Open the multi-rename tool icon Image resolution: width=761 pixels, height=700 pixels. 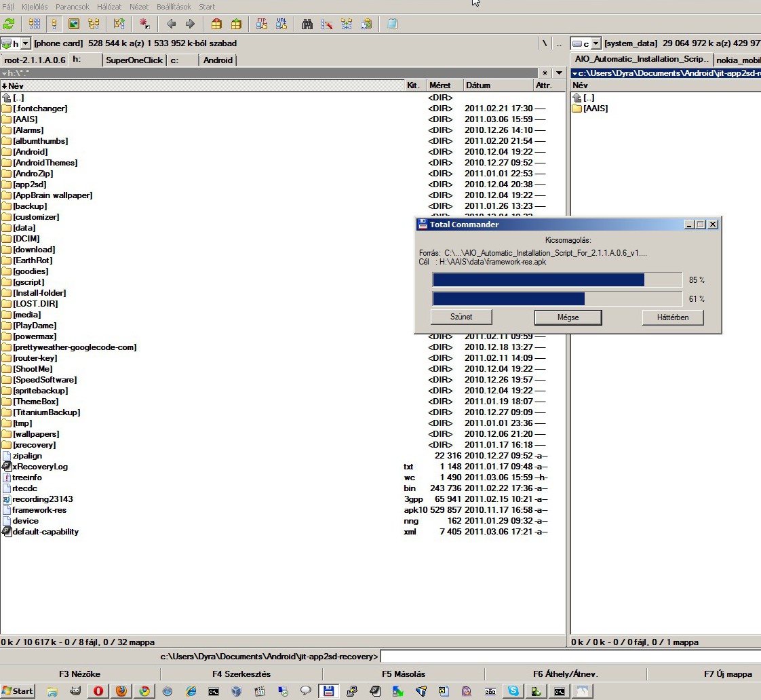point(327,24)
